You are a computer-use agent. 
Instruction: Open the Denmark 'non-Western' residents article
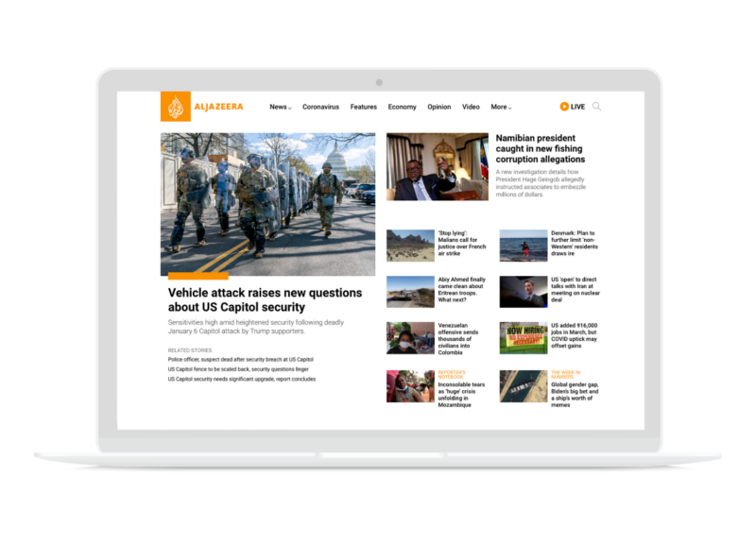[x=573, y=243]
